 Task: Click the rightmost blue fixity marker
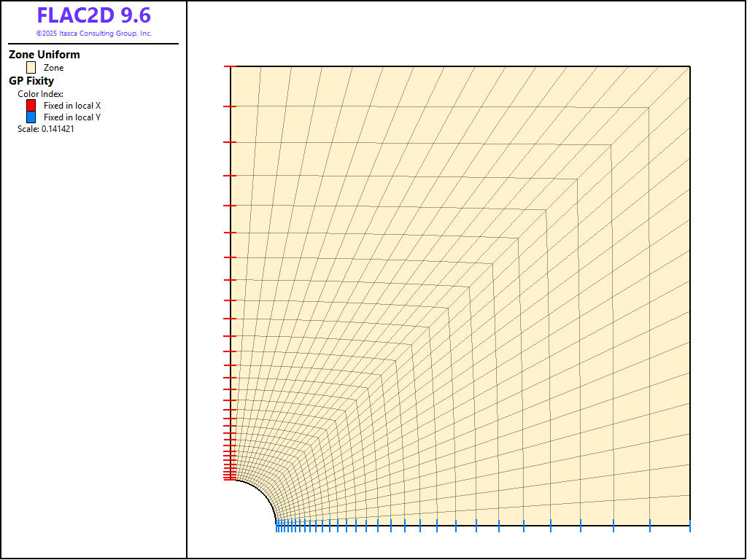coord(689,526)
